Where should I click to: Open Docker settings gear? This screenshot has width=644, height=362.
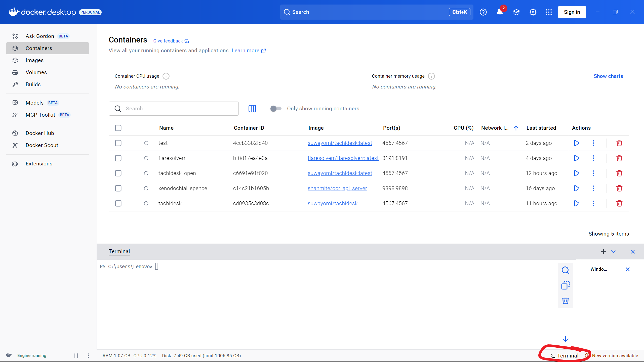pos(533,12)
